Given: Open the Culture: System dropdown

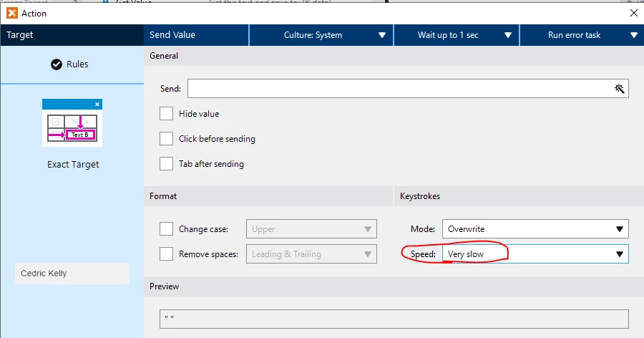Looking at the screenshot, I should tap(321, 35).
